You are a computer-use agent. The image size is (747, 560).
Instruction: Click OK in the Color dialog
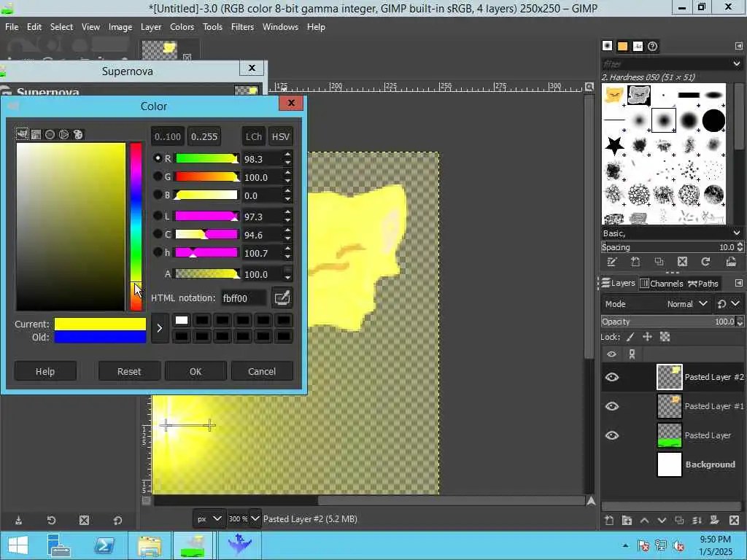coord(196,371)
